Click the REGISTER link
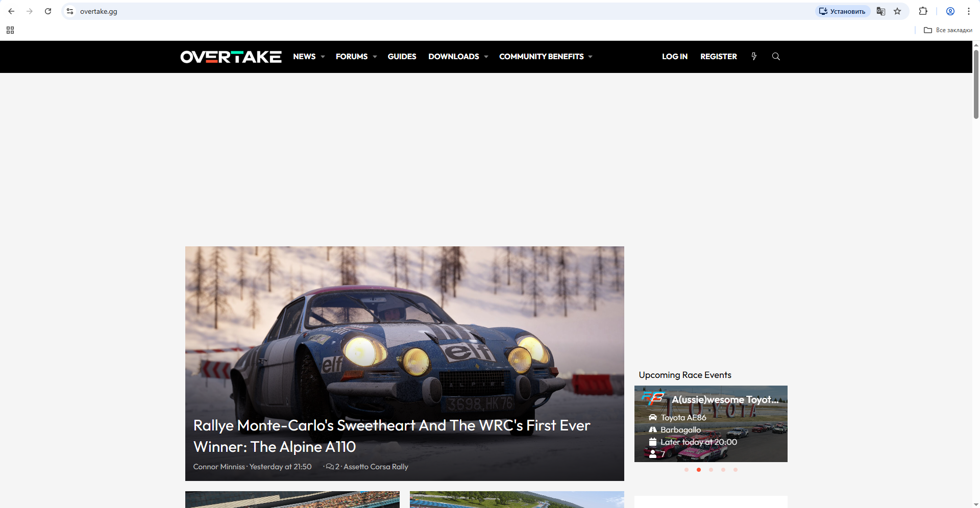Screen dimensions: 980x508 (x=719, y=57)
